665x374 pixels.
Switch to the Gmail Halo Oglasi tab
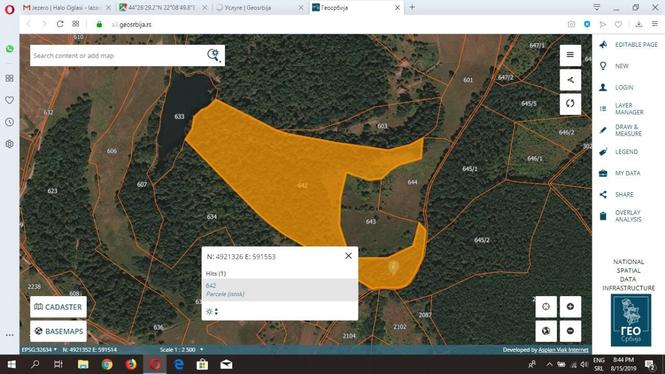66,8
